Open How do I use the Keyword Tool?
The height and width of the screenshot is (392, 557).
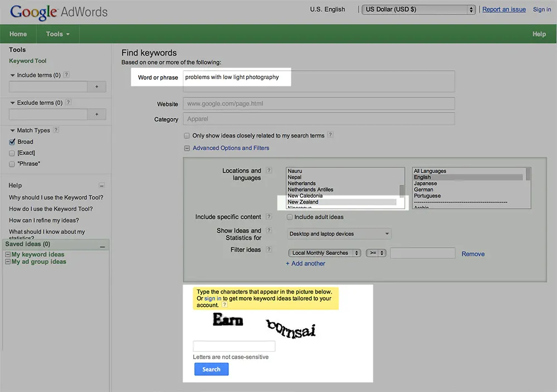tap(51, 209)
